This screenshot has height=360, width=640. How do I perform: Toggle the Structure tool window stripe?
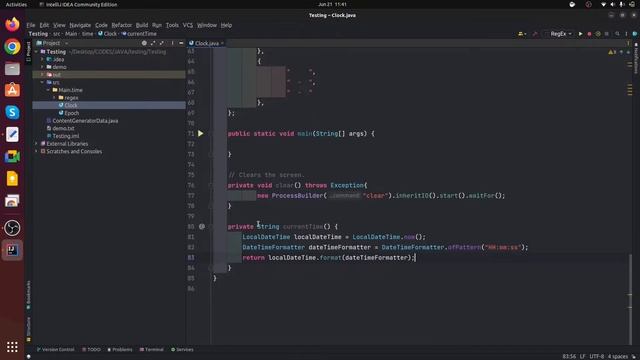28,329
